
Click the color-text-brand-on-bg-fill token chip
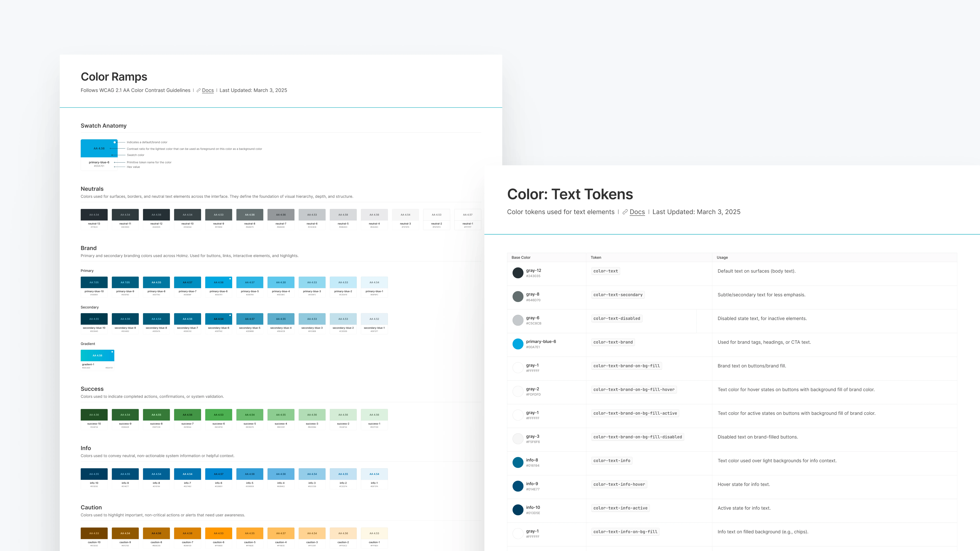627,366
